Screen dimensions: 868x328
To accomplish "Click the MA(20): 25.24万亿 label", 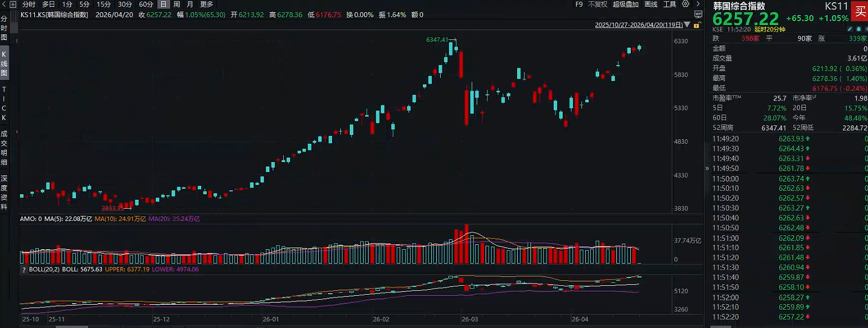I will pos(174,219).
